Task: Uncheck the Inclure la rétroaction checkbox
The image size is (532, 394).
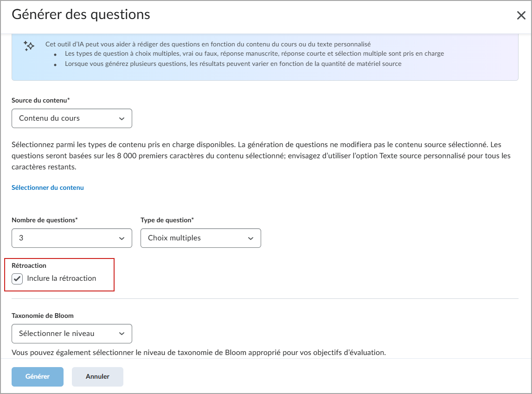Action: [18, 279]
